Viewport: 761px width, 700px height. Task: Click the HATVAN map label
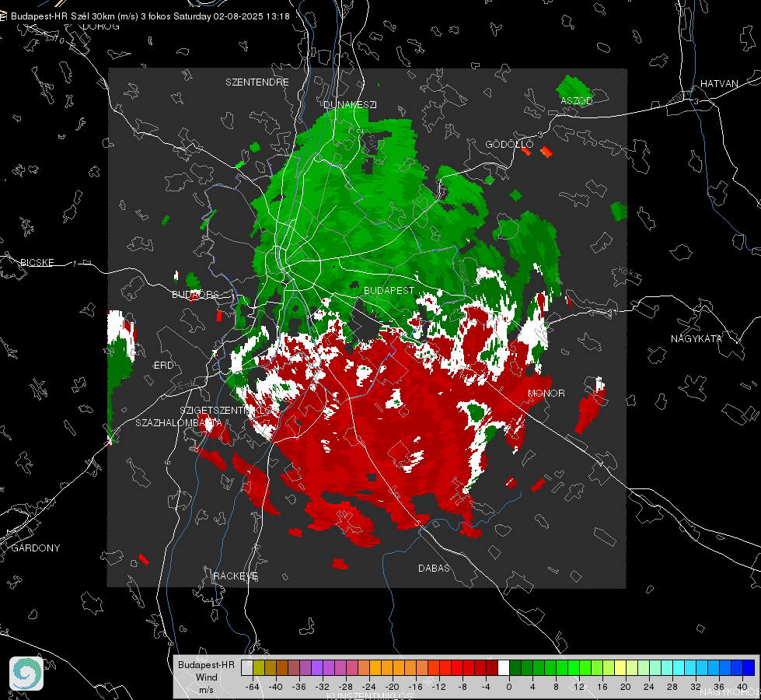point(719,84)
